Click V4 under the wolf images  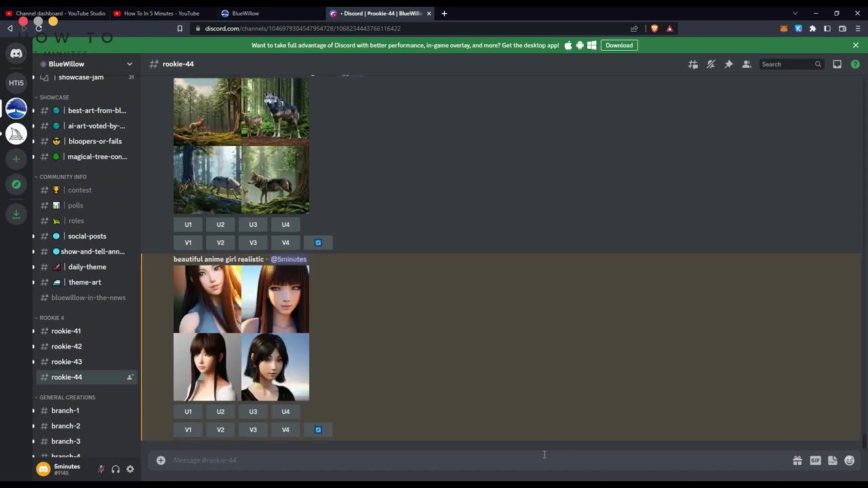coord(285,243)
